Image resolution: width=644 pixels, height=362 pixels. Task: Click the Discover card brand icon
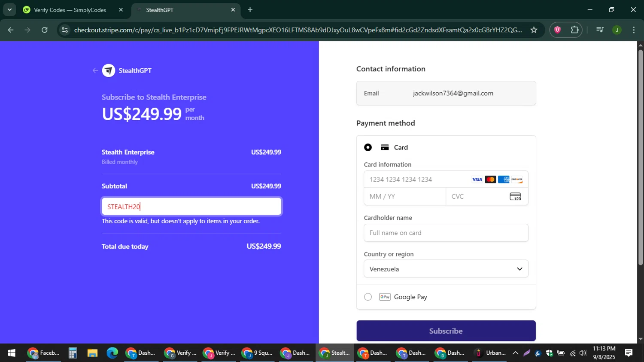[x=517, y=179]
